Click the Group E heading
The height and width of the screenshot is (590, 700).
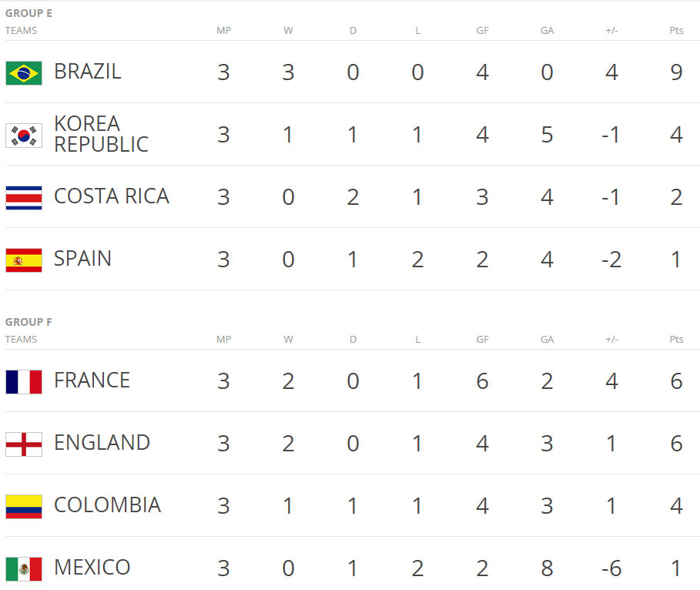(28, 13)
